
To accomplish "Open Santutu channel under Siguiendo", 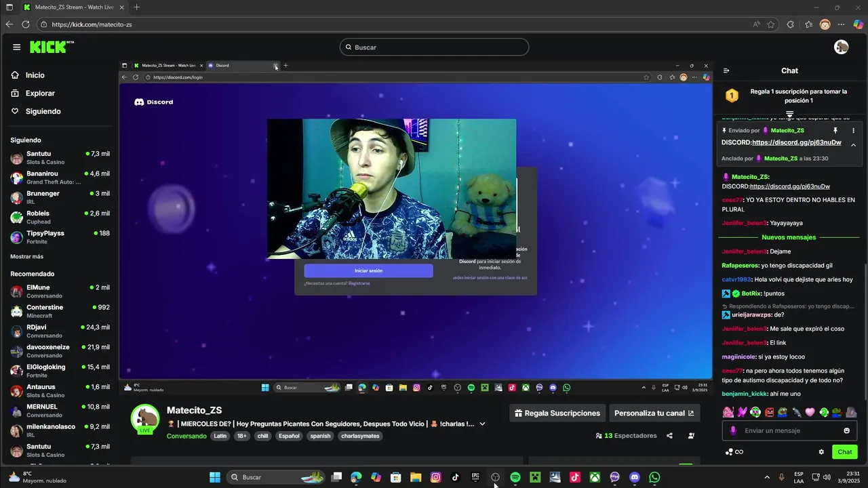I will 60,158.
